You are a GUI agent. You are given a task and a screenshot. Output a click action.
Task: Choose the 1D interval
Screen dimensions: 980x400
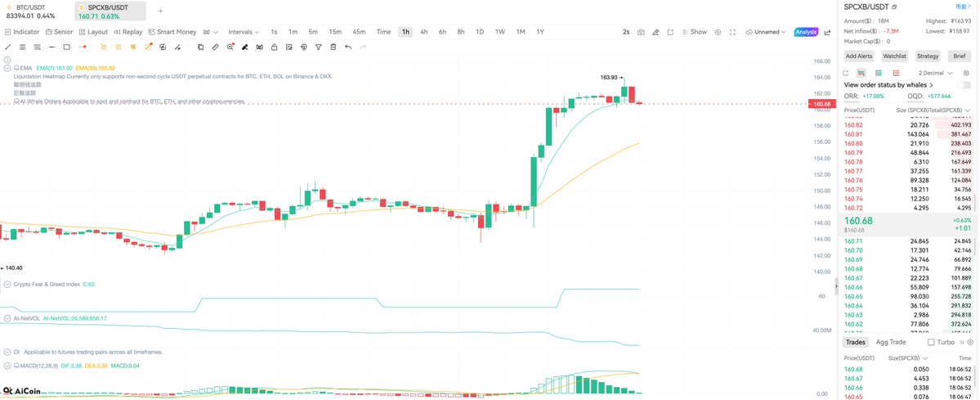[x=480, y=32]
